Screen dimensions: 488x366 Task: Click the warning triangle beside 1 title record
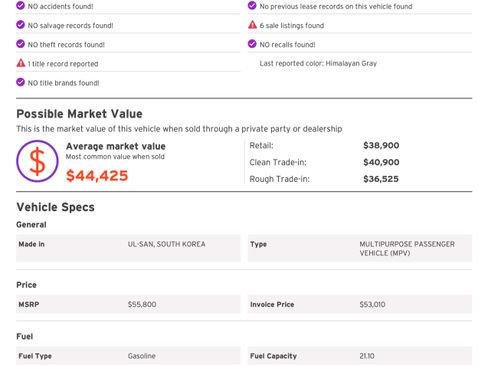[x=21, y=63]
